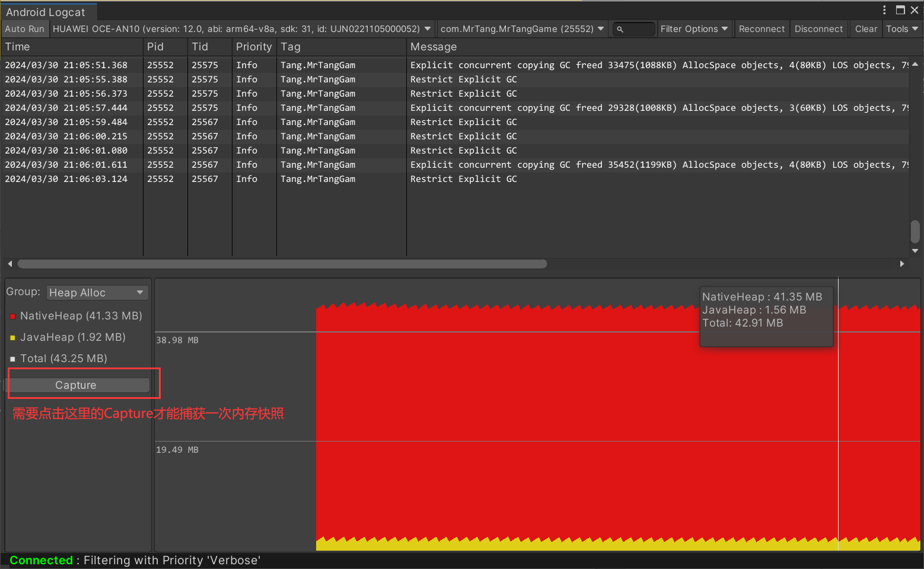Click the down arrow of vertical scrollbar
This screenshot has width=924, height=569.
pyautogui.click(x=915, y=251)
